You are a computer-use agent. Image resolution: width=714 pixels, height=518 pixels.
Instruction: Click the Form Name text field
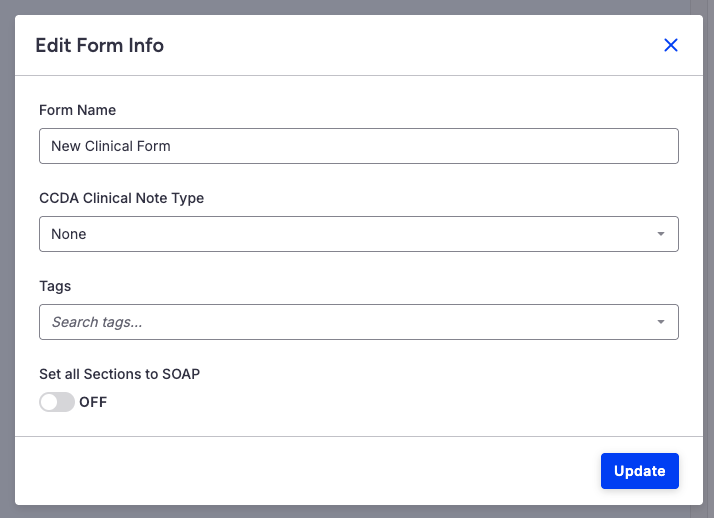[x=358, y=146]
